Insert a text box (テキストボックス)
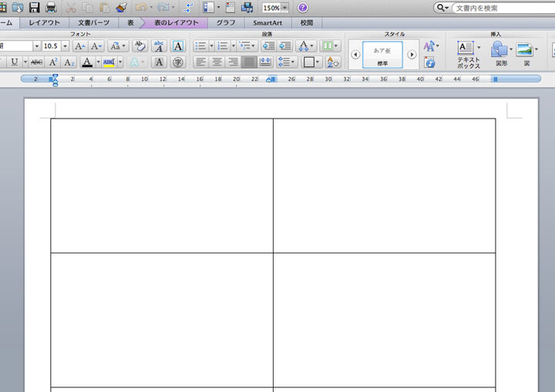The image size is (555, 392). [468, 52]
